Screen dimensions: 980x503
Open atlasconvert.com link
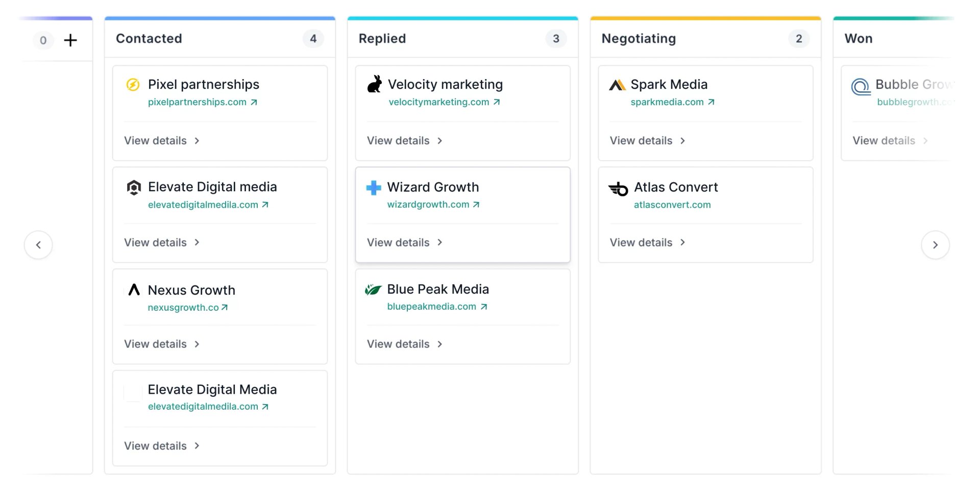point(672,205)
